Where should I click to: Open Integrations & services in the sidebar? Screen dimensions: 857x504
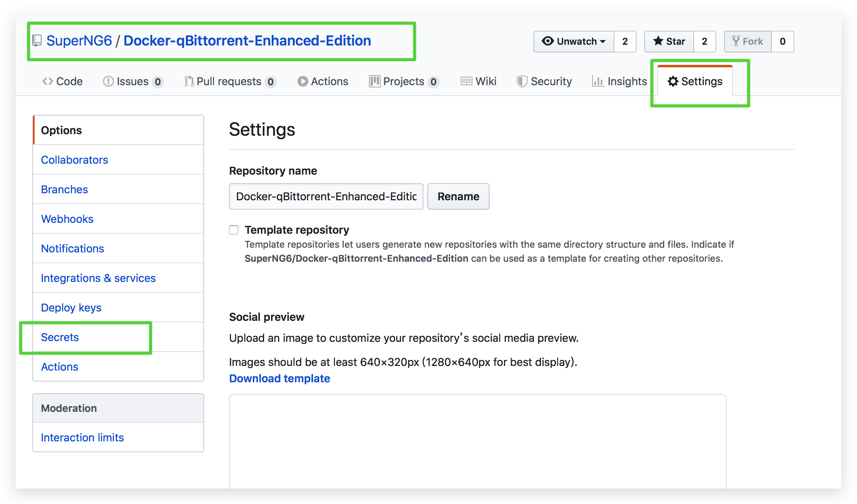pos(118,278)
